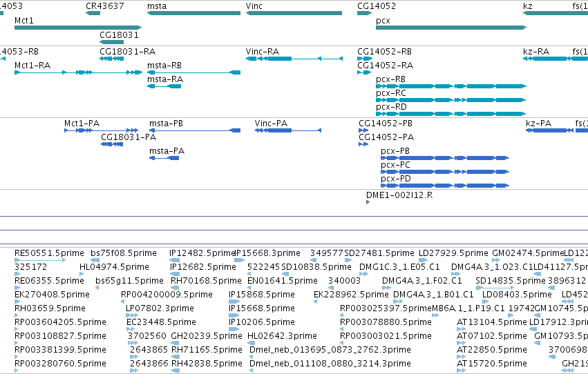Viewport: 588px width, 374px height.
Task: Click the pcx-PB protein feature
Action: (445, 158)
